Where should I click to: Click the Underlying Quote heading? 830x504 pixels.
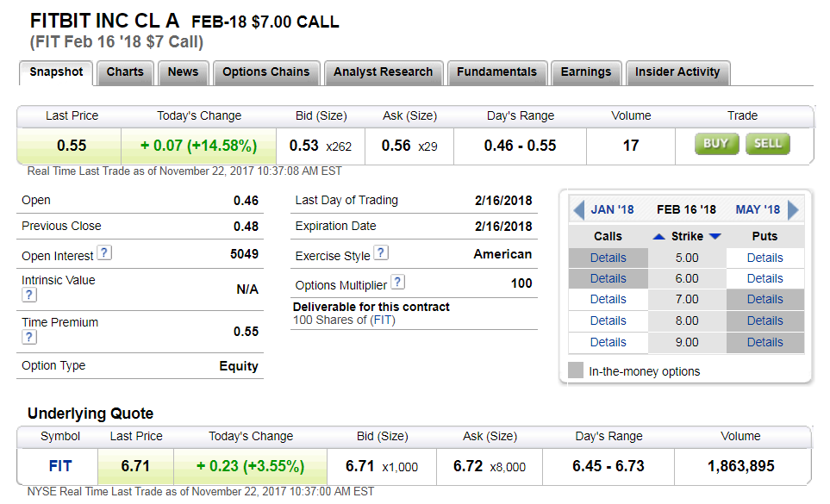(x=90, y=414)
